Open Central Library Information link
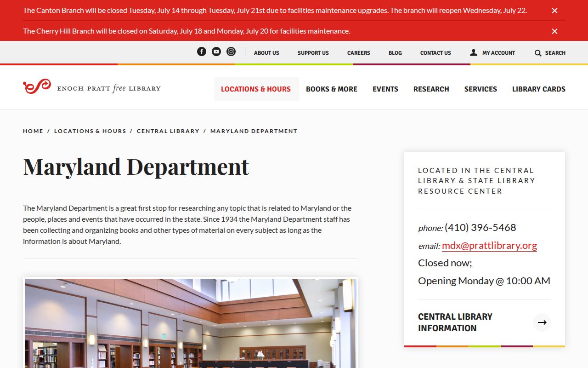 [455, 322]
